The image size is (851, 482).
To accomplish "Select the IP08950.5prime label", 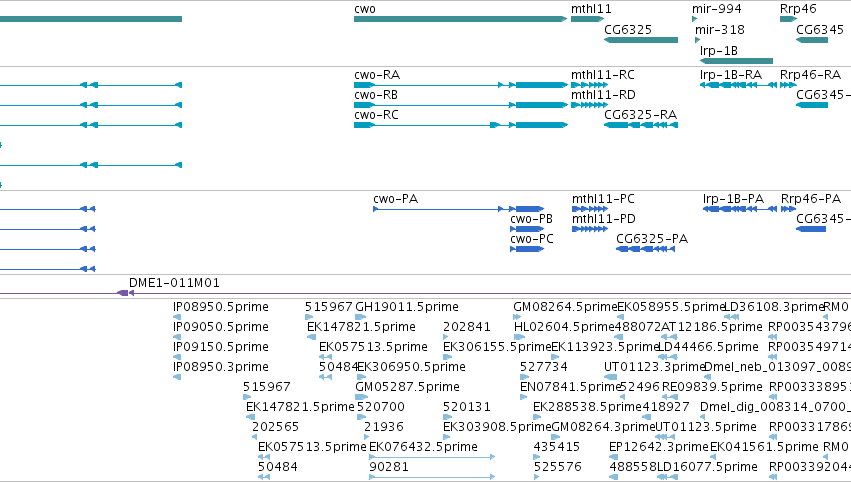I will [220, 307].
